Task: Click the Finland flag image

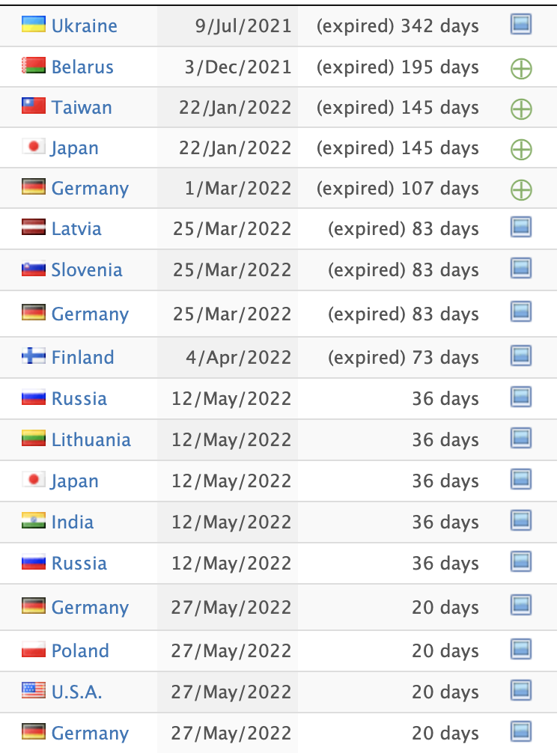Action: coord(34,356)
